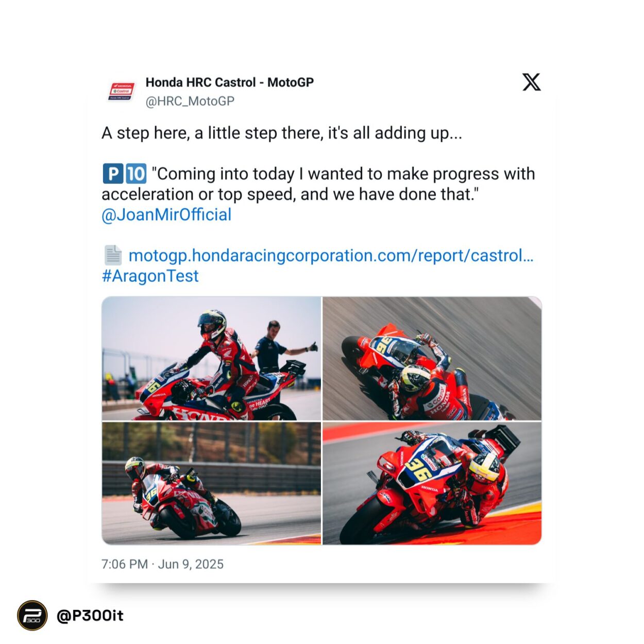Click the @HRC_MotoGP handle
The height and width of the screenshot is (644, 644).
190,101
